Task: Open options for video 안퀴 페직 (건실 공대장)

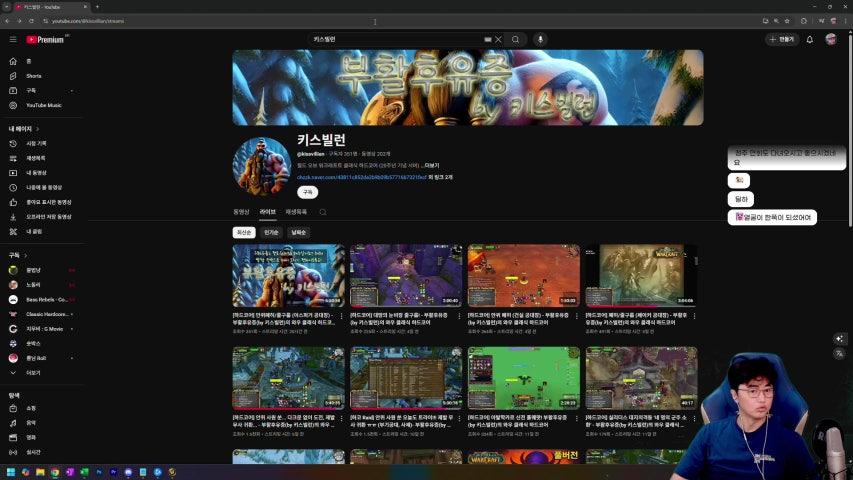Action: (577, 316)
